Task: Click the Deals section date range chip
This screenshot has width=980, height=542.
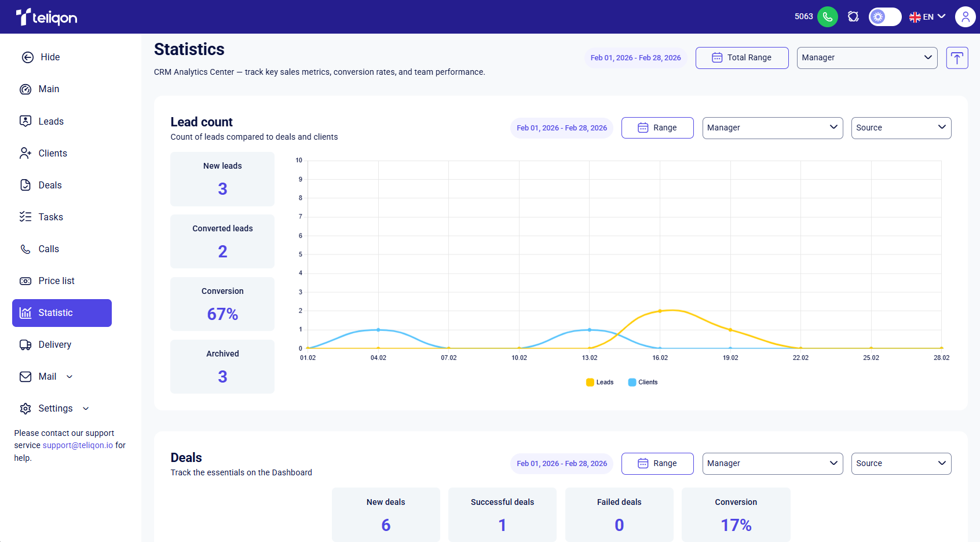Action: pyautogui.click(x=561, y=464)
